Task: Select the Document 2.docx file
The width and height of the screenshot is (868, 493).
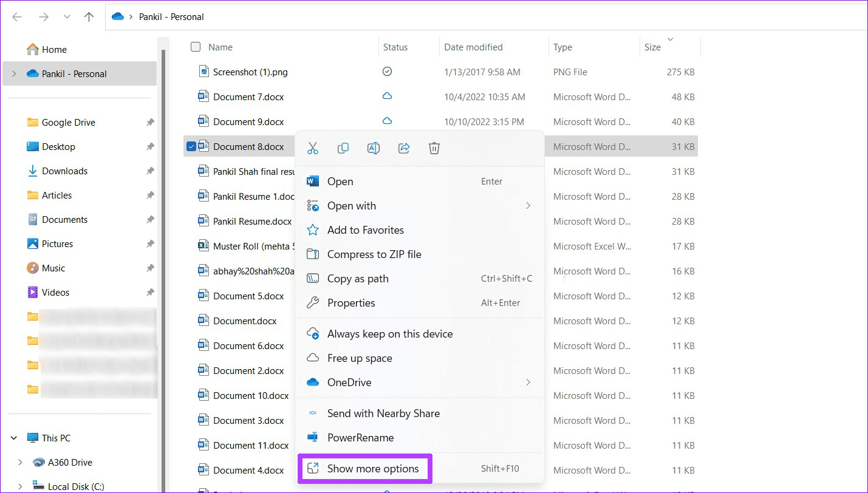Action: click(248, 370)
